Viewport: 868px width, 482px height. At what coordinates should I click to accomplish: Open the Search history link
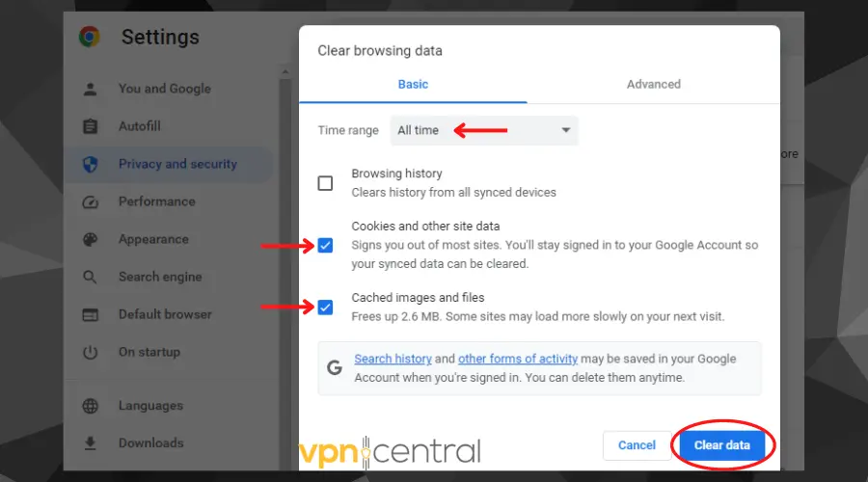tap(393, 359)
